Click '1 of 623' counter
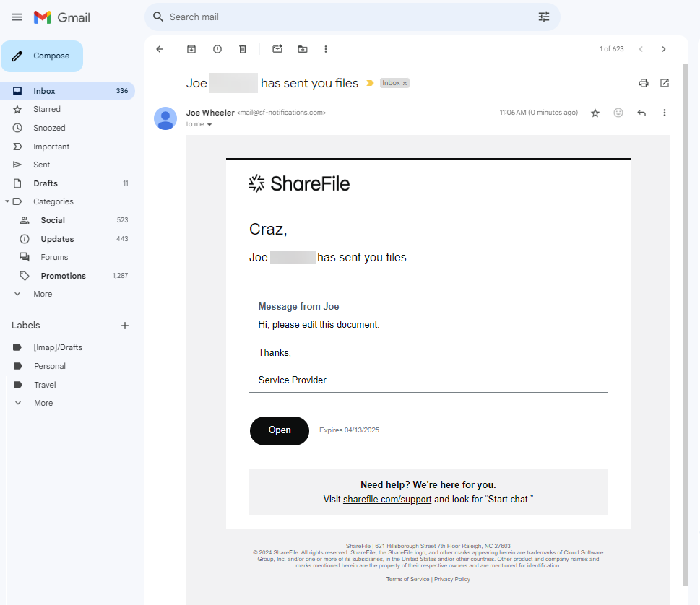This screenshot has height=605, width=700. coord(612,49)
